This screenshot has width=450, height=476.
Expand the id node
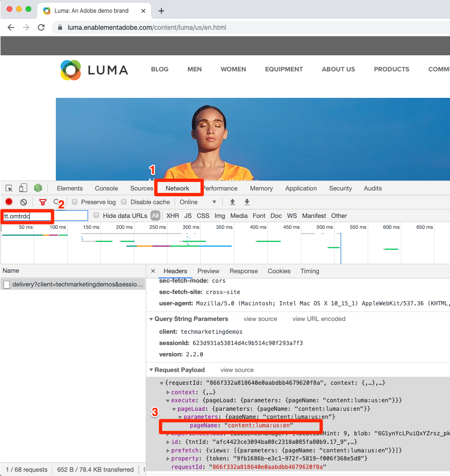168,442
